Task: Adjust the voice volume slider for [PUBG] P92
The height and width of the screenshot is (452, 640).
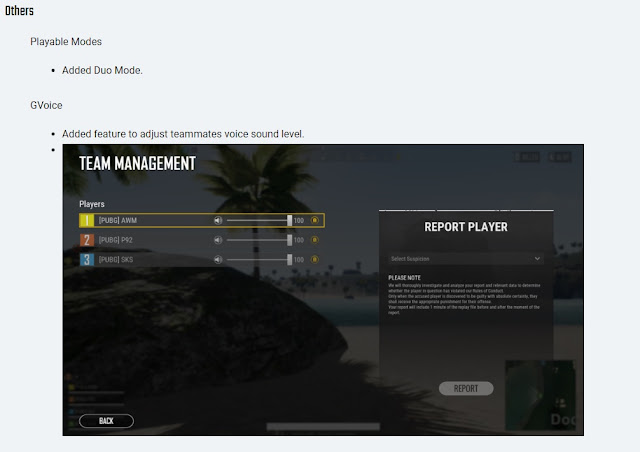Action: tap(259, 240)
